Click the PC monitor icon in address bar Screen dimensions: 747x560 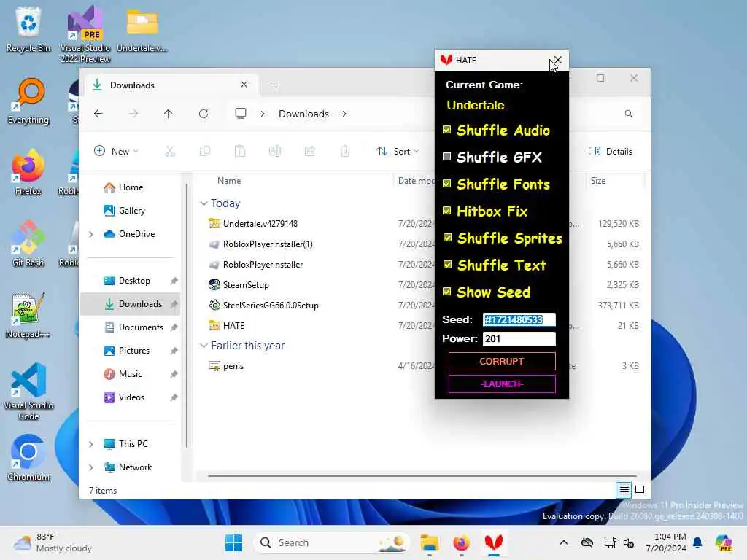pos(241,114)
